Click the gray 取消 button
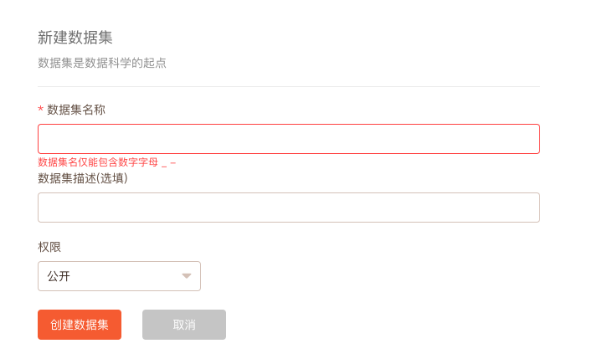The height and width of the screenshot is (364, 592). tap(184, 325)
